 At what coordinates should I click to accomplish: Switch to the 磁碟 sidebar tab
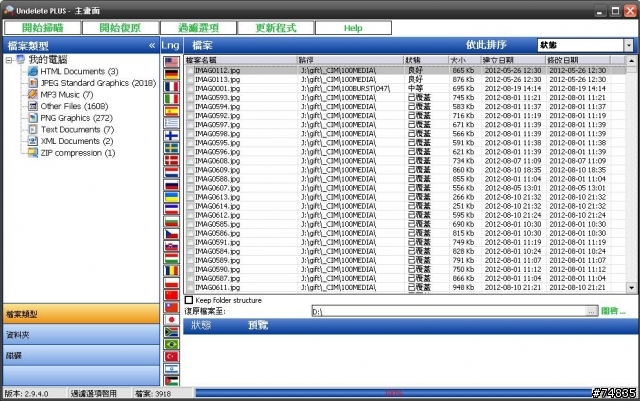[81, 355]
